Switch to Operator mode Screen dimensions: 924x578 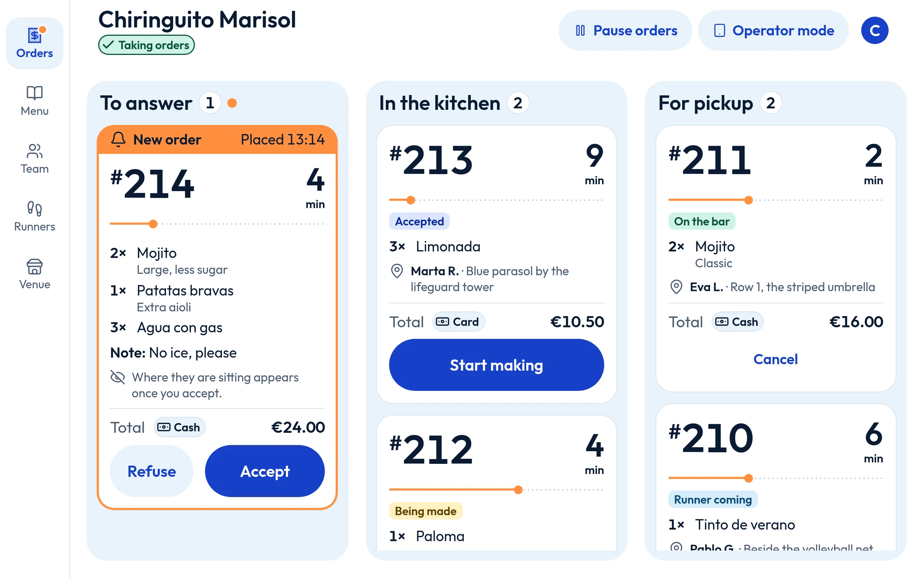tap(773, 30)
